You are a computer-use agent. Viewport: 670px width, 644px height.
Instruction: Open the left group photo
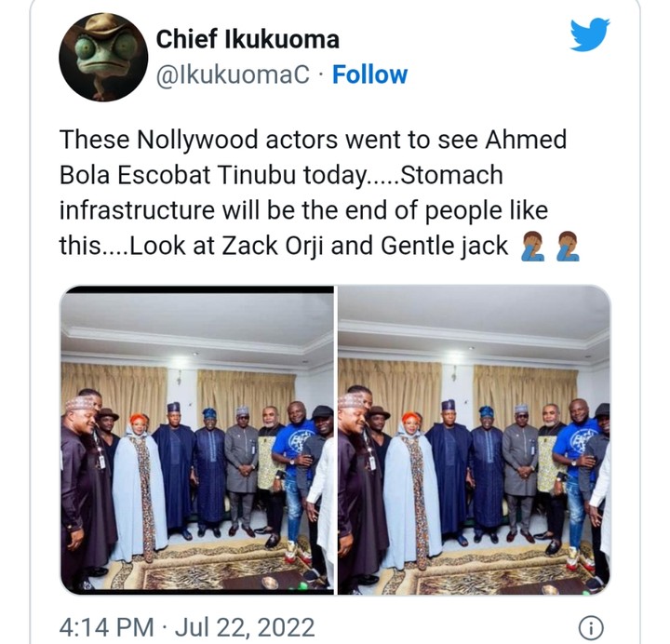(196, 439)
